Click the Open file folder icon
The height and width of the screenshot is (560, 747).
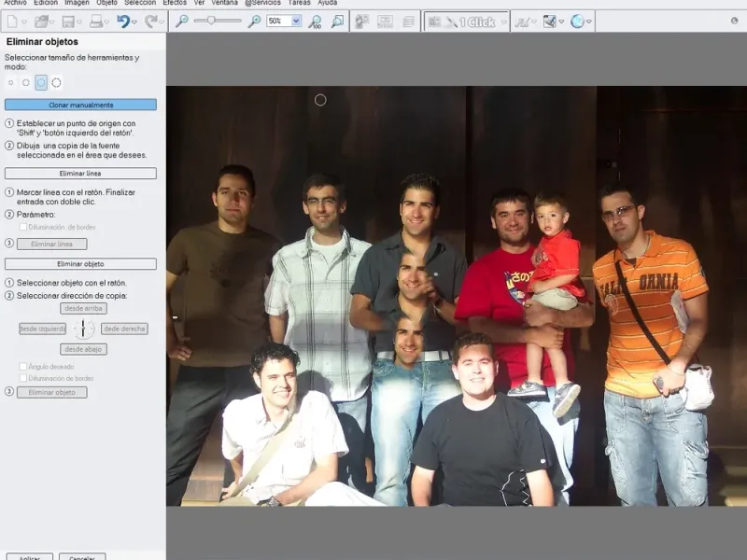41,21
